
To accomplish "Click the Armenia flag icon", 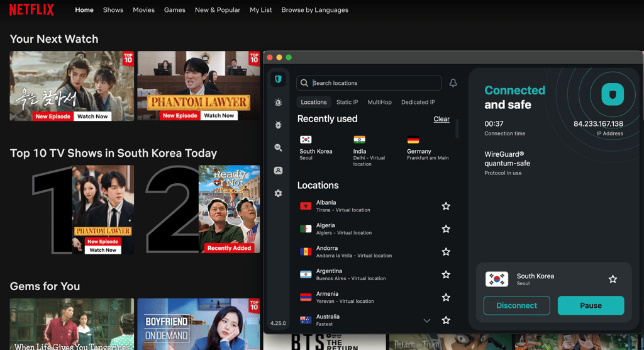I will 306,297.
